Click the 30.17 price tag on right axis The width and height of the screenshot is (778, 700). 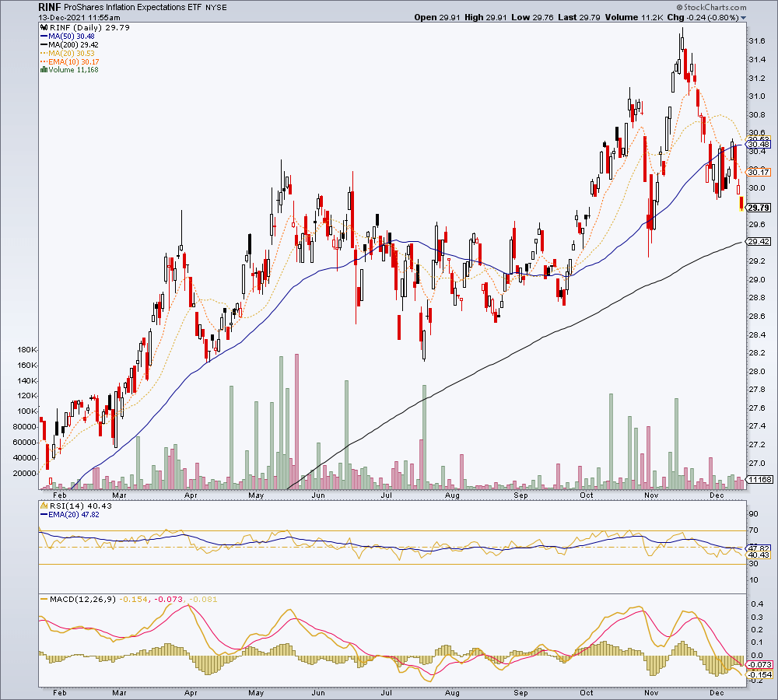pos(759,173)
